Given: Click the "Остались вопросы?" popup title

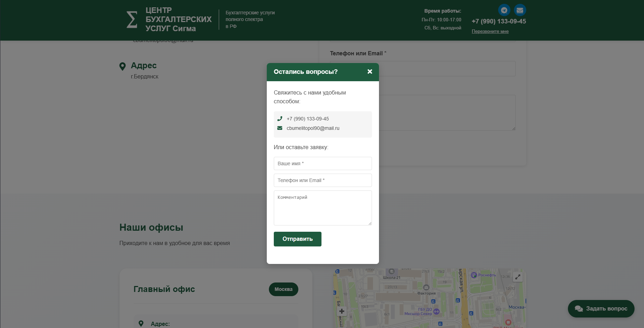Looking at the screenshot, I should tap(306, 72).
